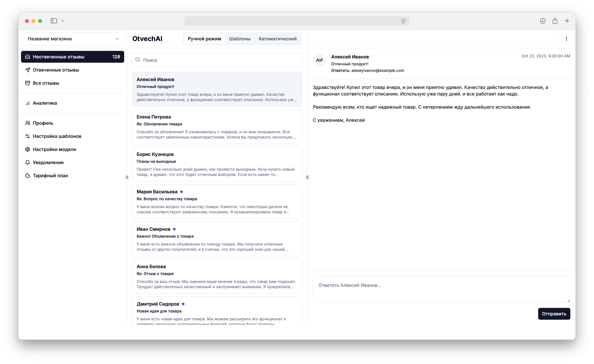The height and width of the screenshot is (364, 594).
Task: Click unread dot next to Дмитрий Сидоров
Action: (183, 304)
